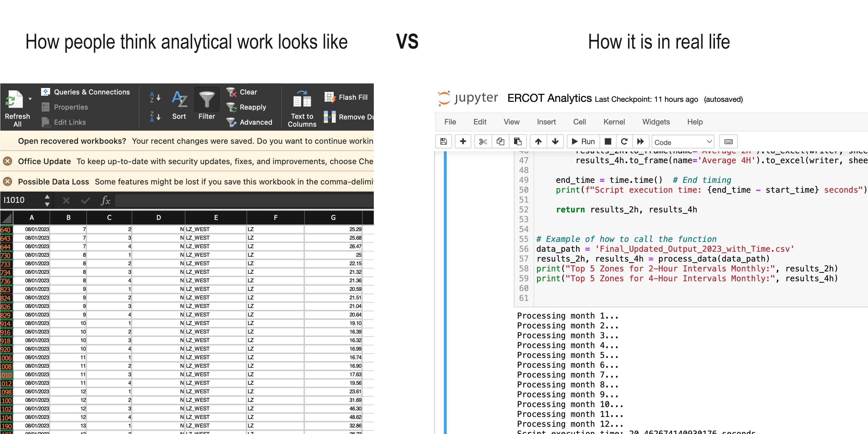This screenshot has width=868, height=434.
Task: Click the Refresh All icon in Excel
Action: (x=14, y=100)
